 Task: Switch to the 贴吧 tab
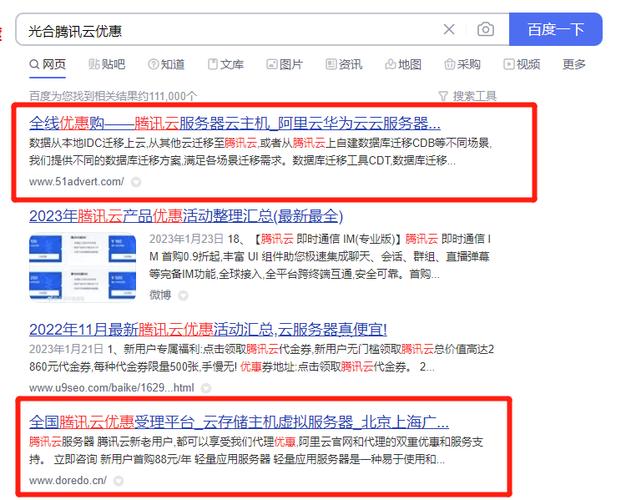click(107, 64)
